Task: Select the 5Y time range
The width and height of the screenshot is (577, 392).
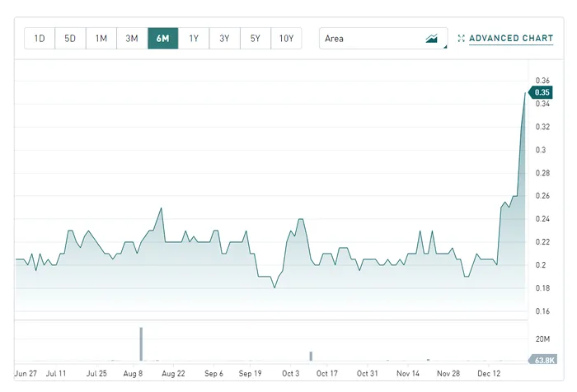Action: coord(255,39)
